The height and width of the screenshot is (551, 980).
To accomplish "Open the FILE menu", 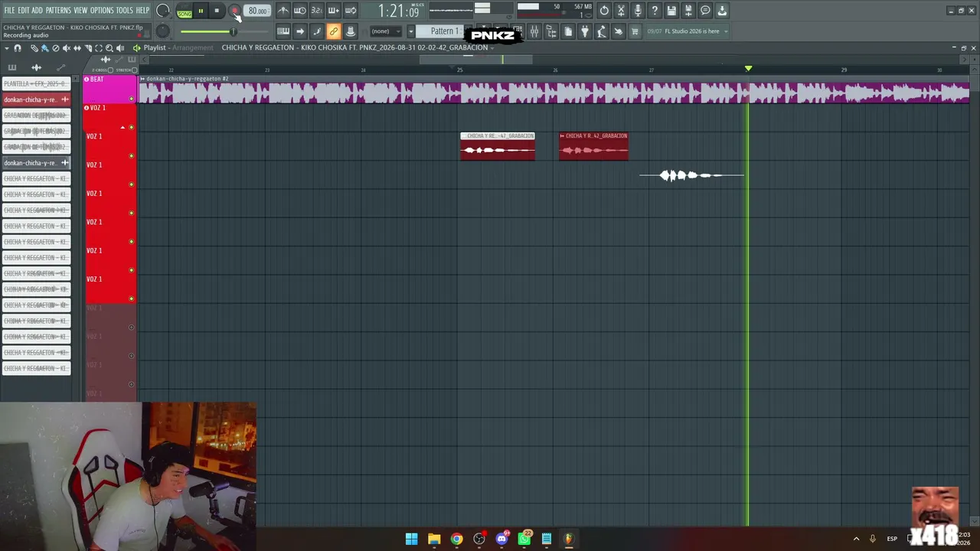I will tap(9, 11).
